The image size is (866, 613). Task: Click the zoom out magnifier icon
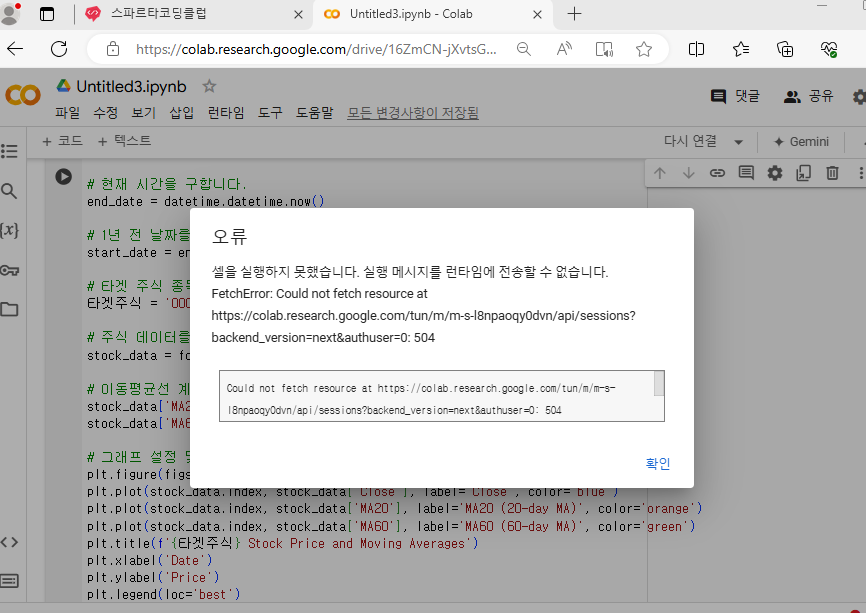pyautogui.click(x=524, y=49)
